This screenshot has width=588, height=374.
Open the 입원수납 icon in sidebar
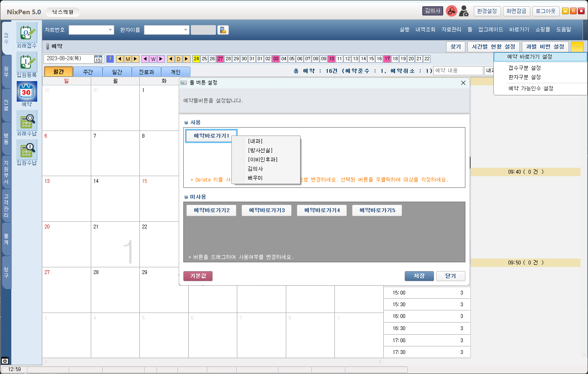(27, 150)
